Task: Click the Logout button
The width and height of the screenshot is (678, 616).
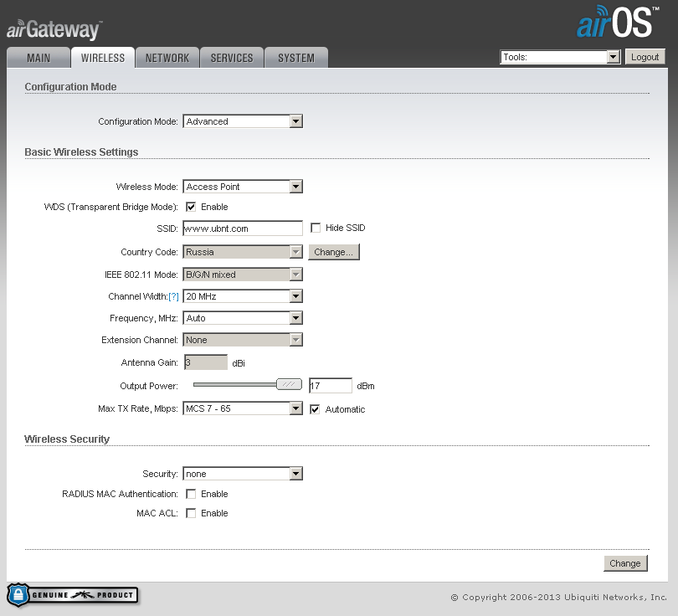Action: 645,57
